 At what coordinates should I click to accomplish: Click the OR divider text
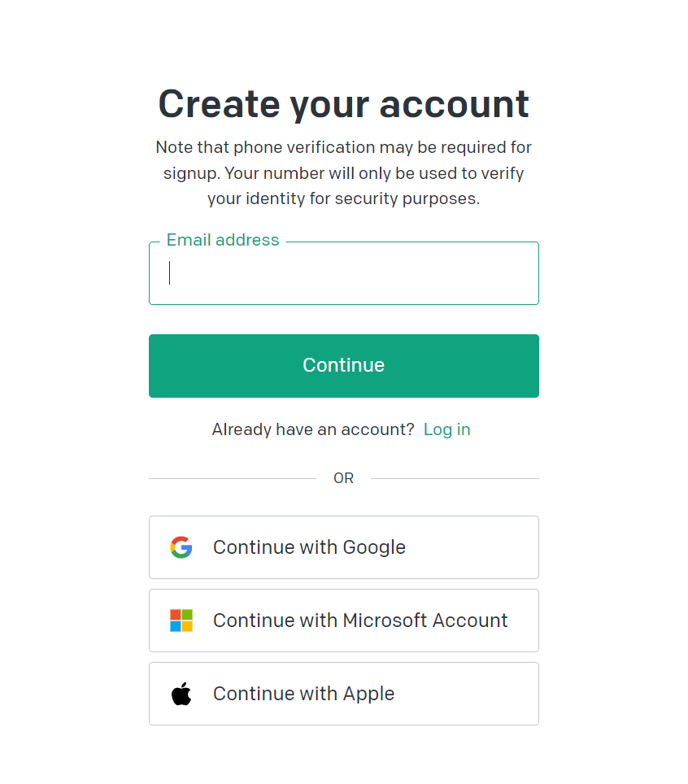(343, 478)
